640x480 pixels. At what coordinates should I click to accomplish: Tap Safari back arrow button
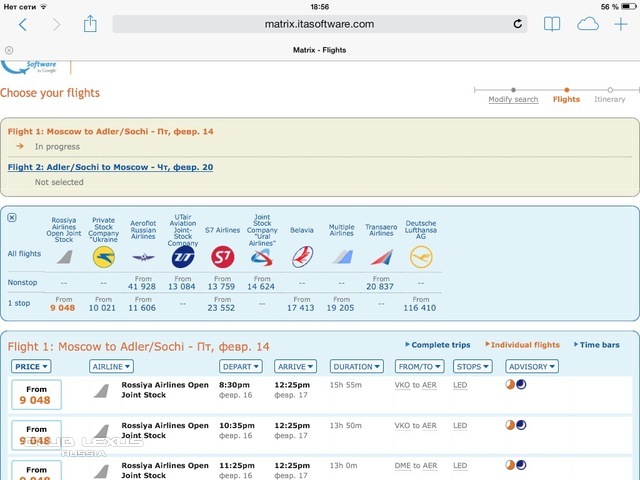click(23, 24)
